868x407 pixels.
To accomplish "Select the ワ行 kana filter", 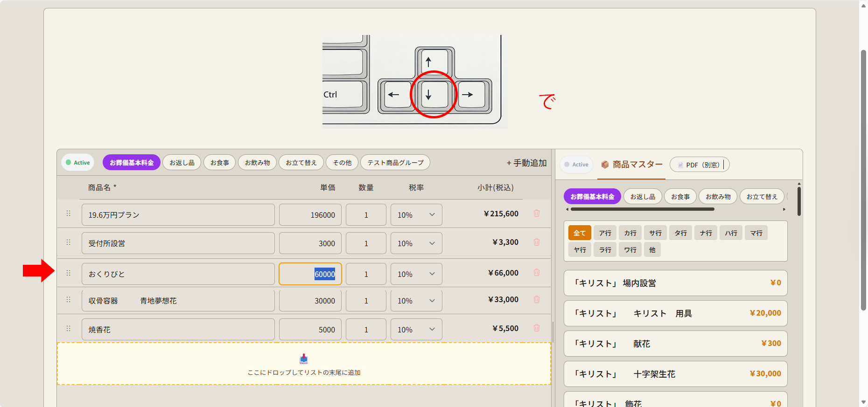I will [630, 249].
